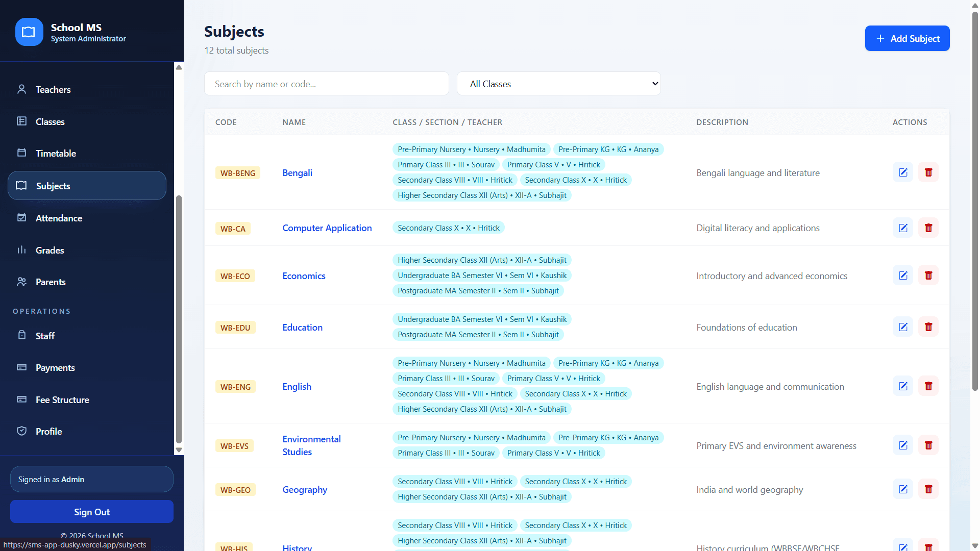Click the WB-EDU code badge

point(235,328)
